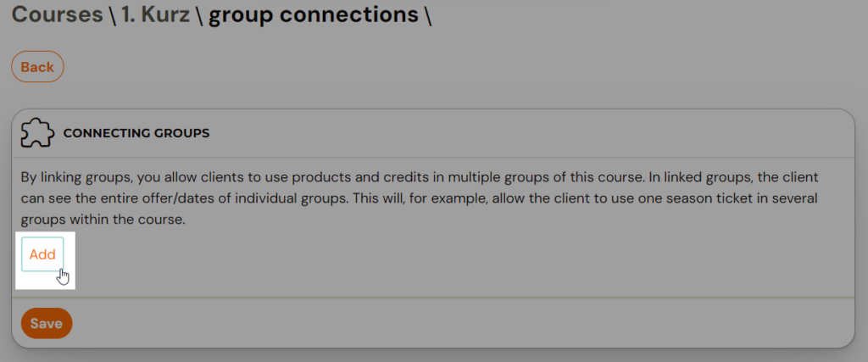868x362 pixels.
Task: Click the empty panel header right of title
Action: [x=526, y=133]
